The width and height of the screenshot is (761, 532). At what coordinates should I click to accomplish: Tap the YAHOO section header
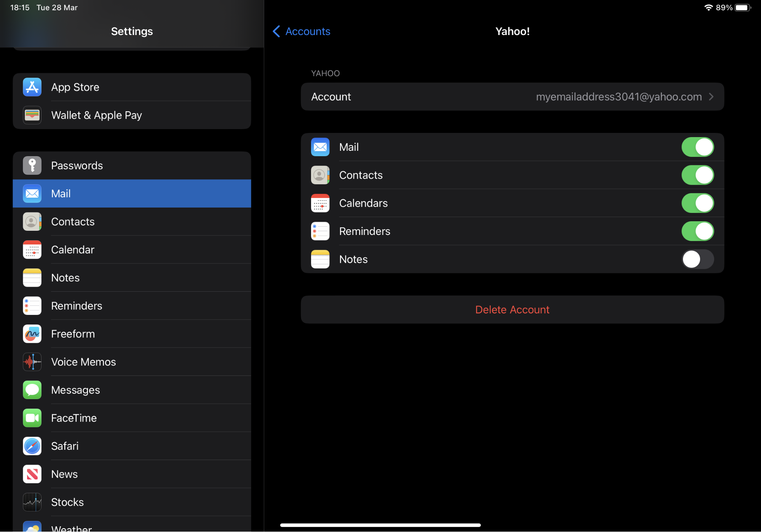(325, 73)
